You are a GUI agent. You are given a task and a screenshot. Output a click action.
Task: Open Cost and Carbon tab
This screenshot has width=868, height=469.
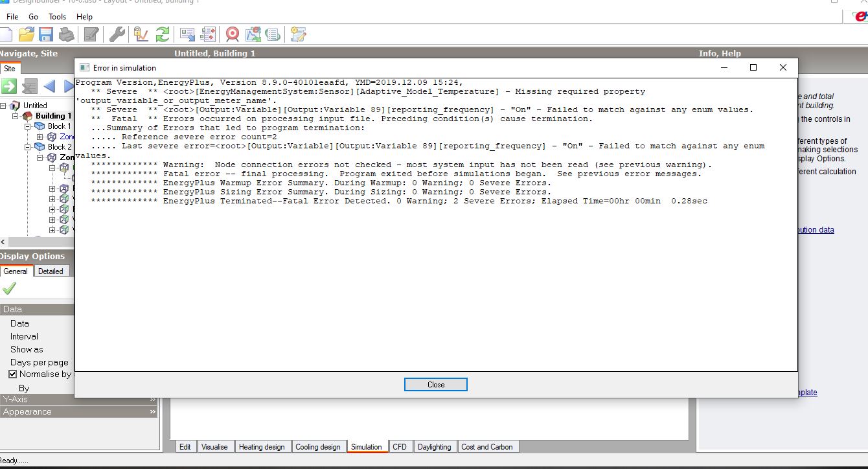[x=487, y=447]
